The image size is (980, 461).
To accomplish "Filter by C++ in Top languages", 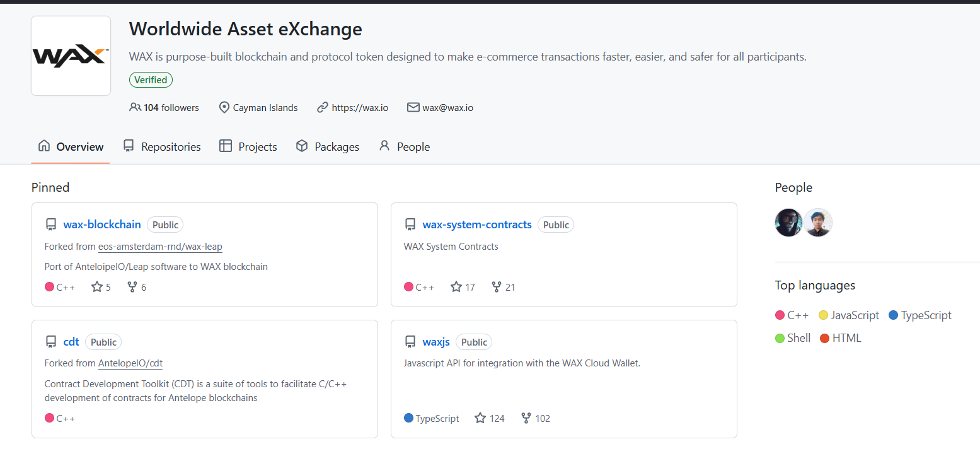I will [x=792, y=315].
